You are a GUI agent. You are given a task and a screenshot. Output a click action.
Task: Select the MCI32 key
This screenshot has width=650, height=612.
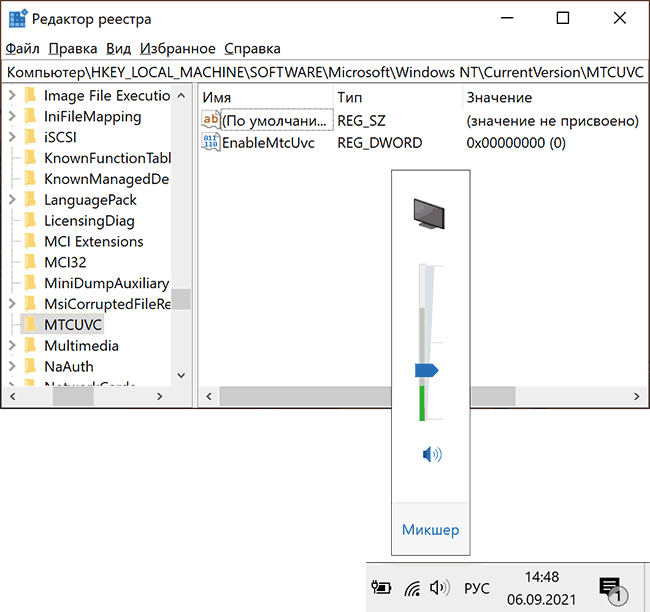pyautogui.click(x=65, y=262)
